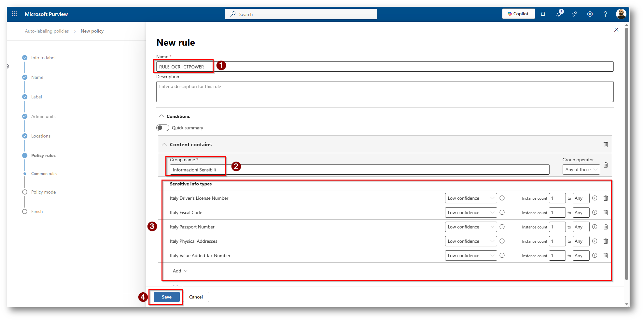Open the user profile avatar
This screenshot has width=644, height=321.
[x=621, y=14]
